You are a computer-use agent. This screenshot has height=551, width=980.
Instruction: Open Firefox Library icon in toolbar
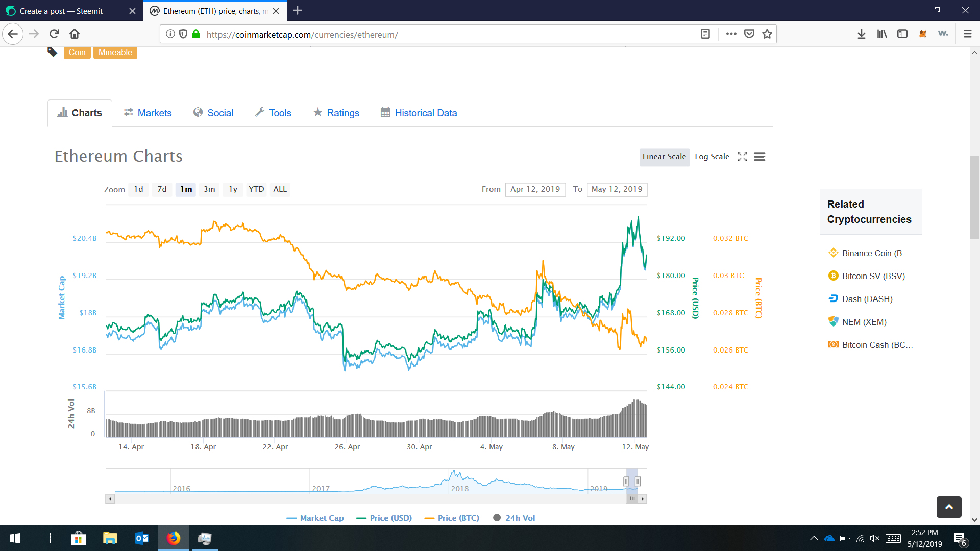[882, 34]
